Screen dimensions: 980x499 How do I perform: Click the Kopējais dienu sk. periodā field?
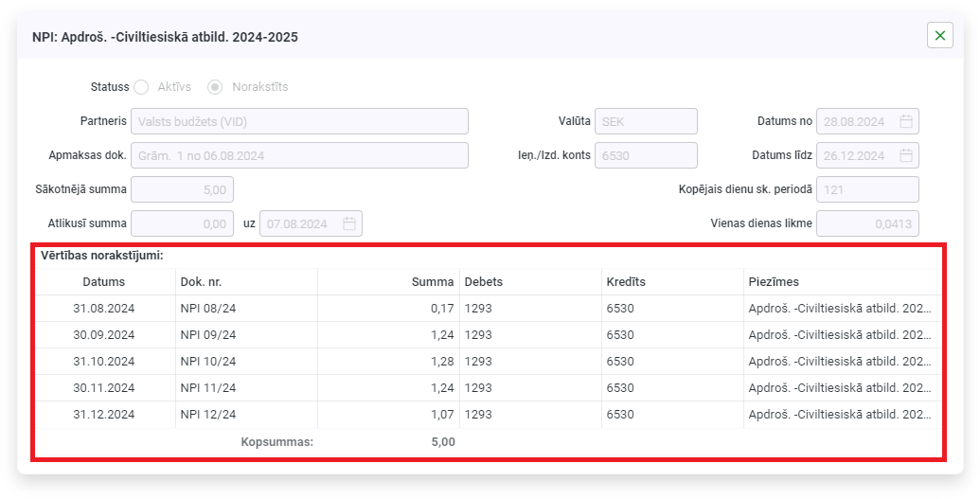[x=867, y=189]
